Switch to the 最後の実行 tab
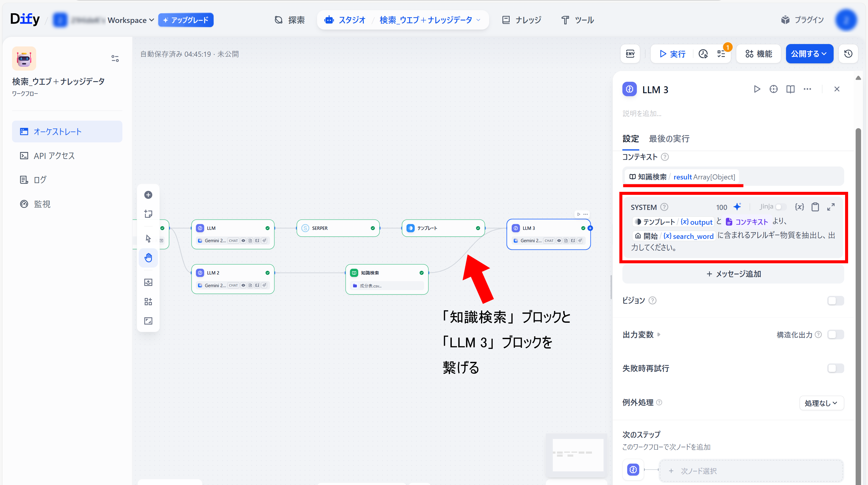Image resolution: width=868 pixels, height=485 pixels. coord(669,139)
